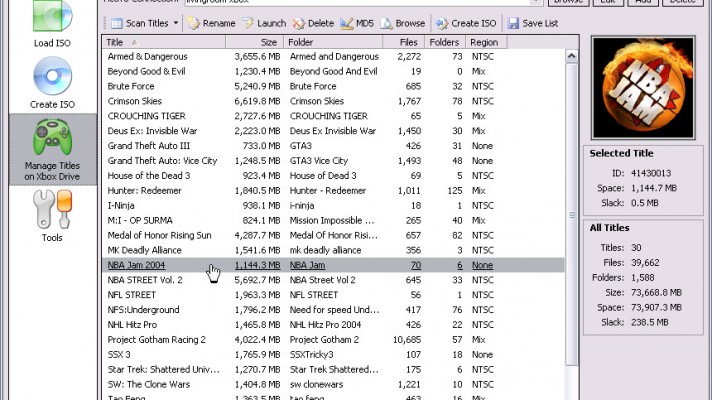Click the scroll up arrow of title list
Screen dimensions: 712x400
point(572,56)
